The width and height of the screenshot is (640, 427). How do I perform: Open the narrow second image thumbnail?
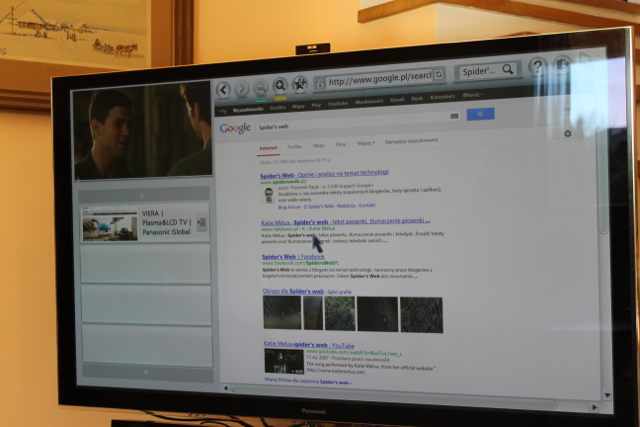click(313, 313)
